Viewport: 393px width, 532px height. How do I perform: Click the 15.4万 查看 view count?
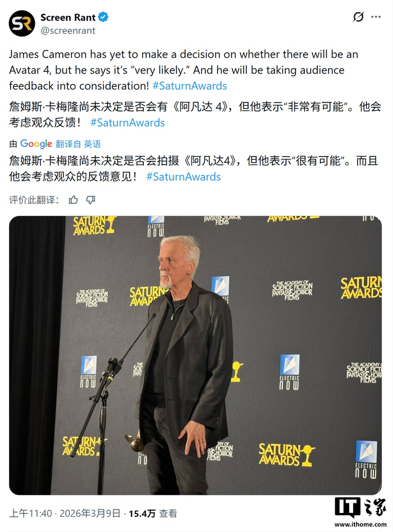coord(153,513)
